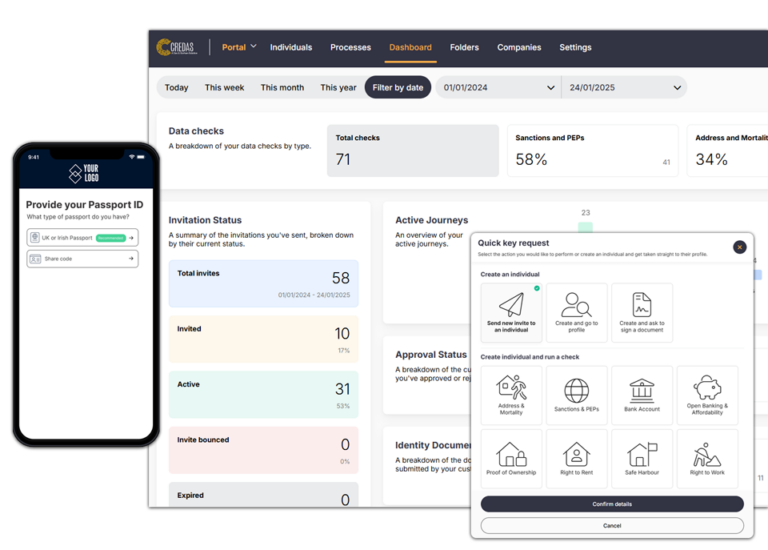Pick the Sanctions & PEPs globe icon
768x550 pixels.
[x=576, y=390]
